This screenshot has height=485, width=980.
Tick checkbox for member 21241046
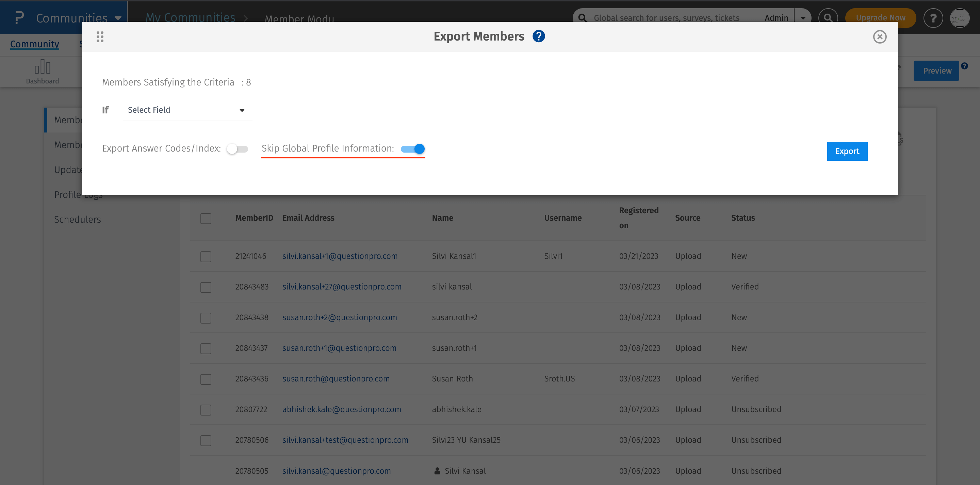click(206, 256)
